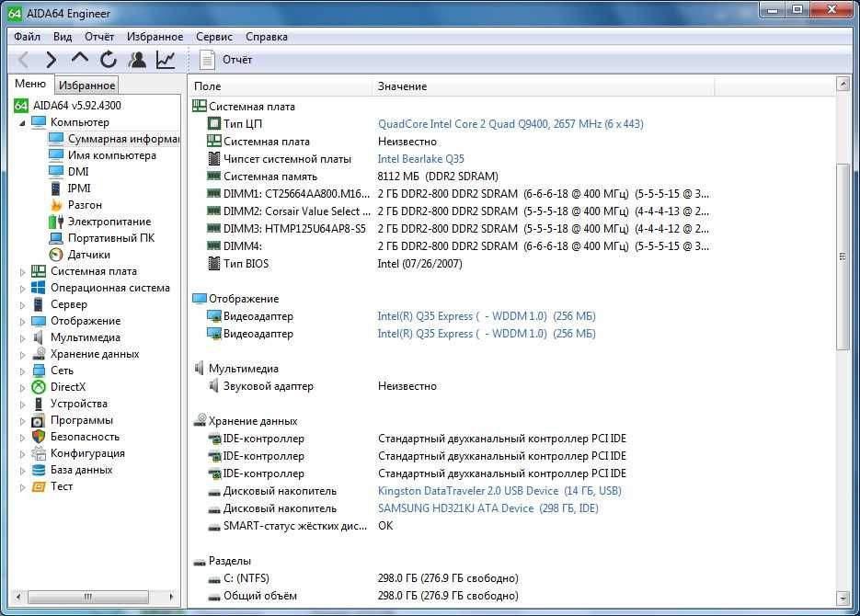Refresh the page with Refresh icon

click(x=109, y=60)
